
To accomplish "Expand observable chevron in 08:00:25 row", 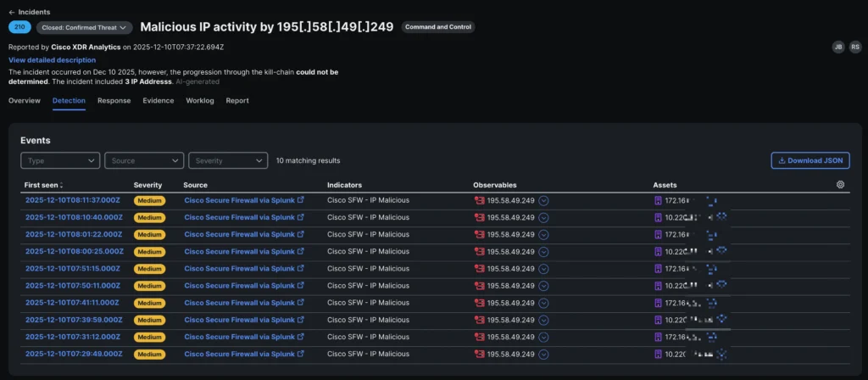I will coord(543,252).
